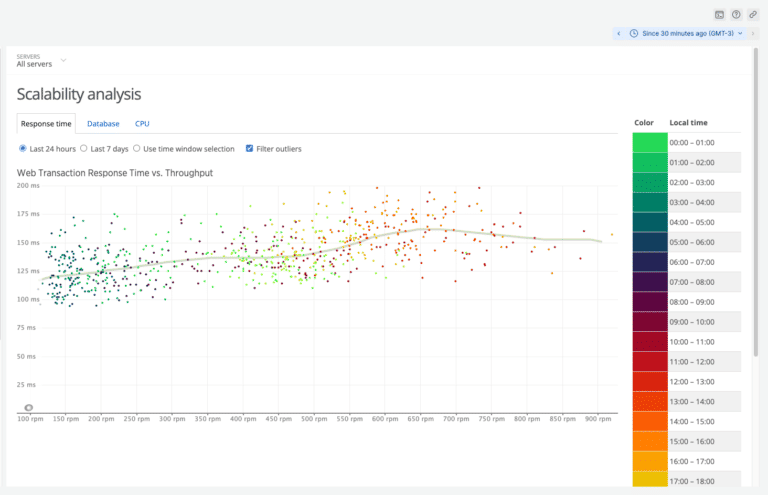The width and height of the screenshot is (768, 495).
Task: Click the 17:00 – 18:00 color swatch
Action: (650, 479)
